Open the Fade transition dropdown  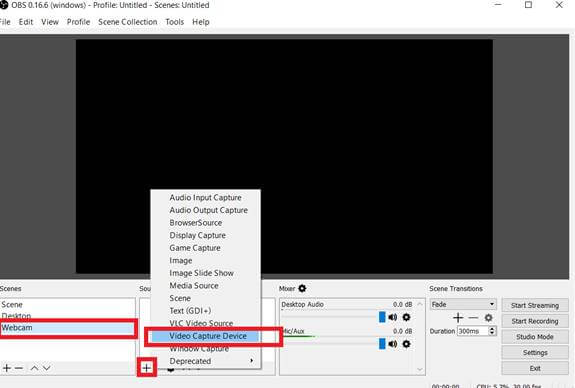coord(463,304)
